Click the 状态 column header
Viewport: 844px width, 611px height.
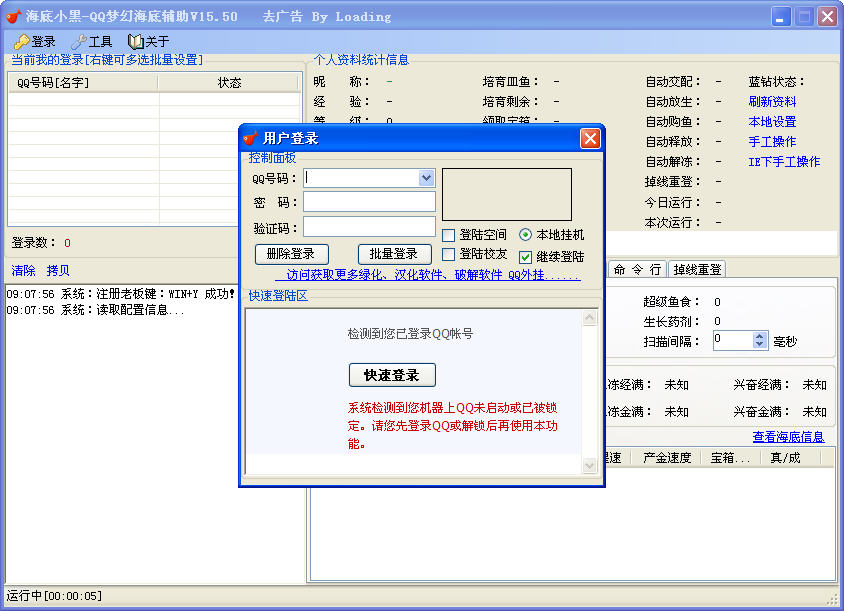[228, 82]
